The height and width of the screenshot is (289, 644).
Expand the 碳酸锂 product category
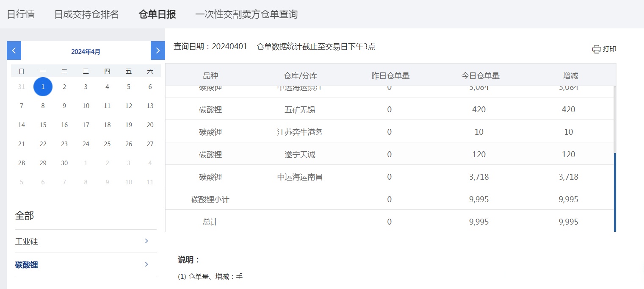(x=26, y=264)
